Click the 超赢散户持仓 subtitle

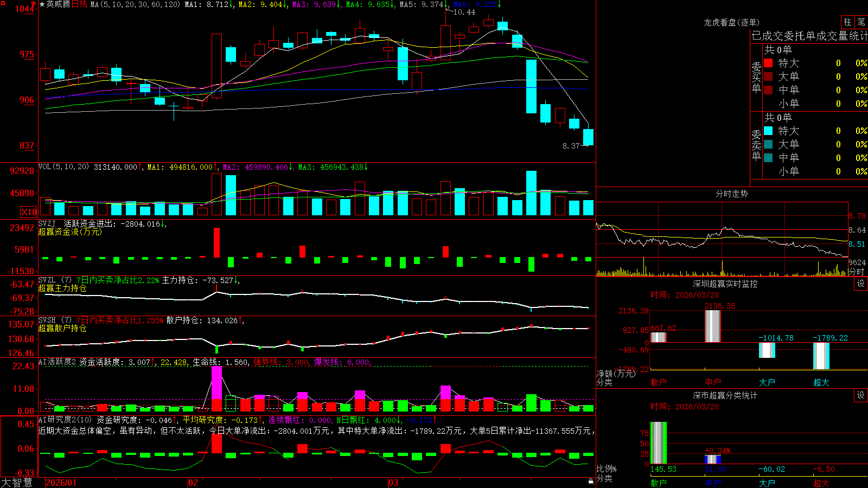pyautogui.click(x=62, y=328)
